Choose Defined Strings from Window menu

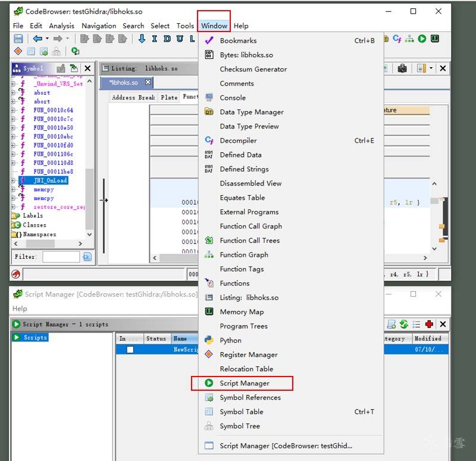[x=291, y=169]
